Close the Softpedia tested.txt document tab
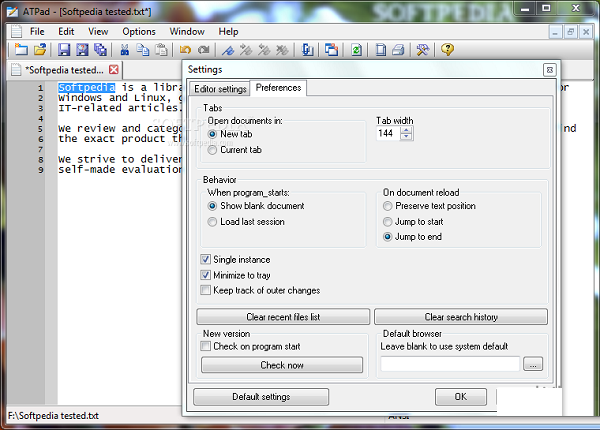This screenshot has width=600, height=430. (113, 70)
